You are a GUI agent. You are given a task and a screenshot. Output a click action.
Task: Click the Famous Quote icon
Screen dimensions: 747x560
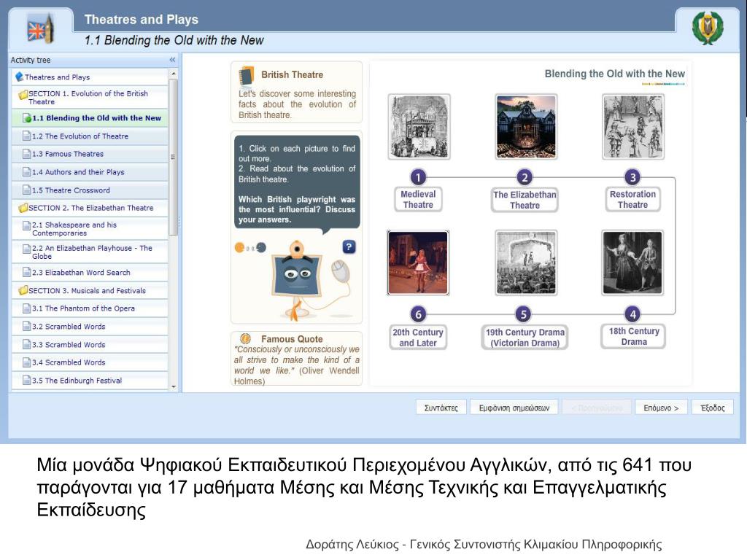[246, 338]
